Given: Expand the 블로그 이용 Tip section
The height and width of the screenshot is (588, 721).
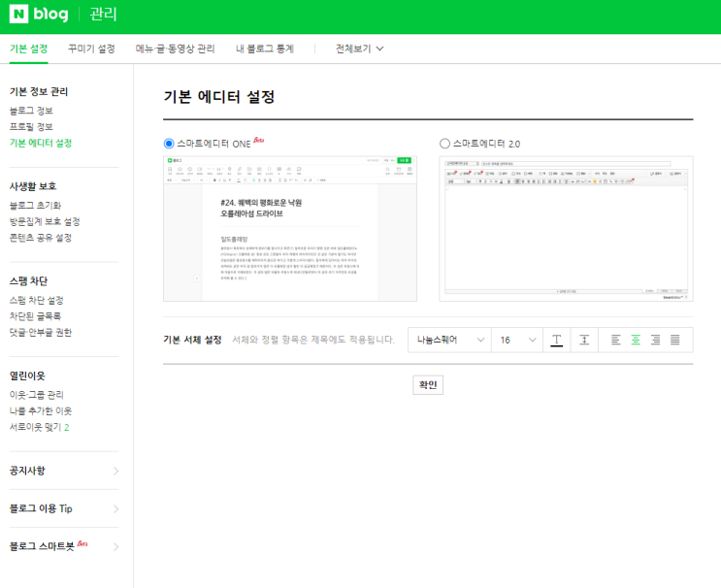Looking at the screenshot, I should pos(64,508).
